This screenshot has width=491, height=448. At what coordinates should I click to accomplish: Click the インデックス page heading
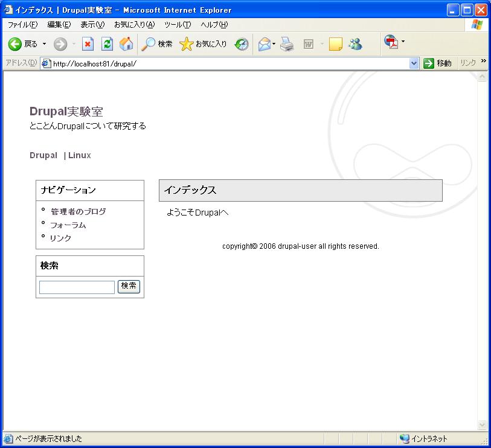(x=190, y=190)
